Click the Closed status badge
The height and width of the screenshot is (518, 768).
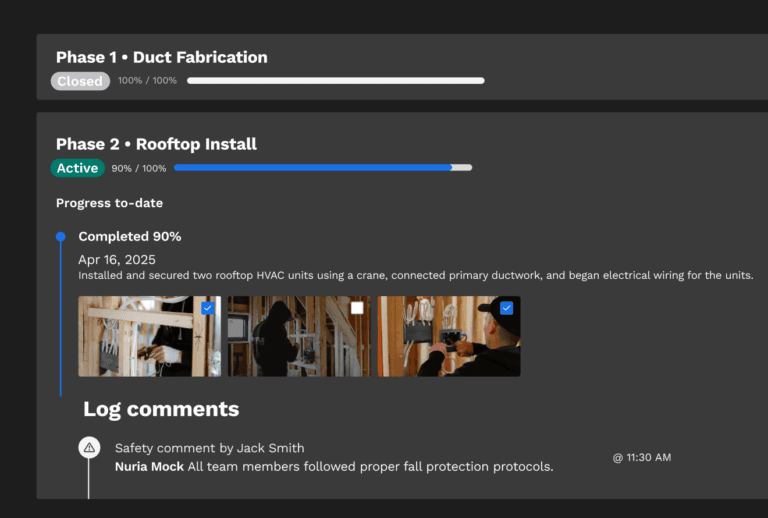(80, 81)
